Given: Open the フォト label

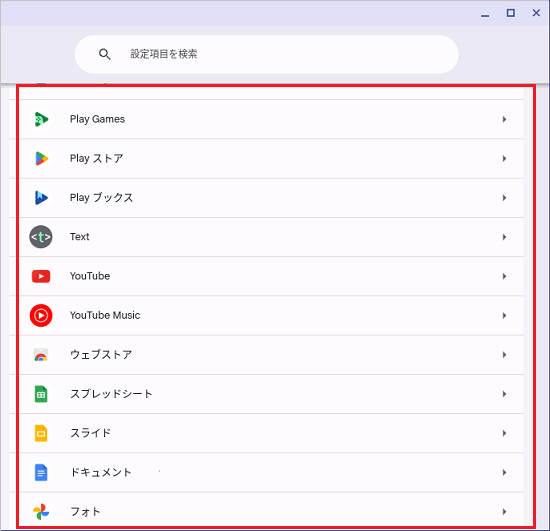Looking at the screenshot, I should tap(85, 512).
